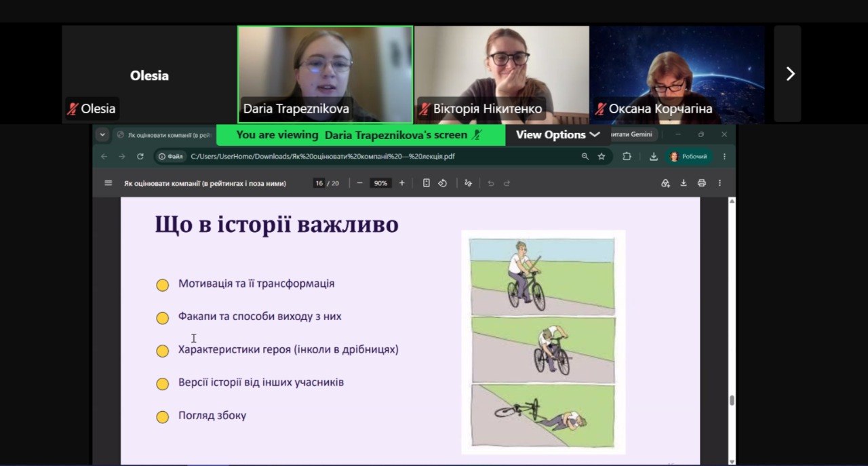
Task: Click the PDF vertical scrollbar thumb
Action: coord(732,400)
